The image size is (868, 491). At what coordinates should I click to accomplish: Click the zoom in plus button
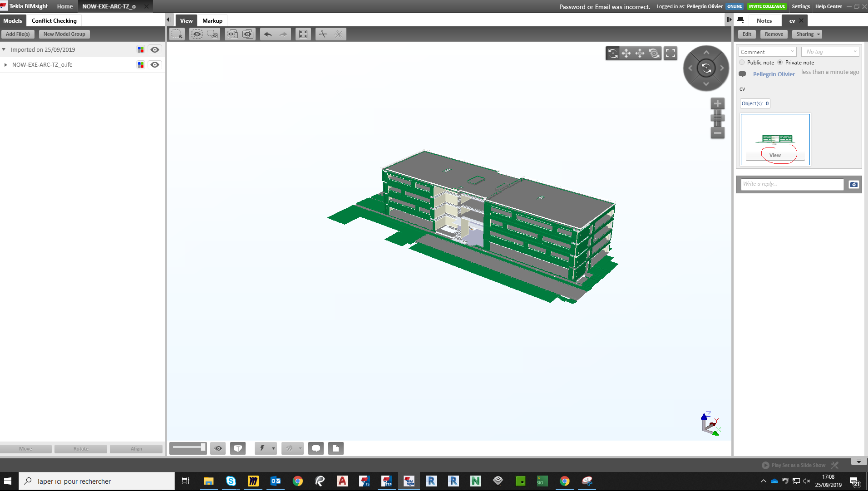tap(717, 103)
